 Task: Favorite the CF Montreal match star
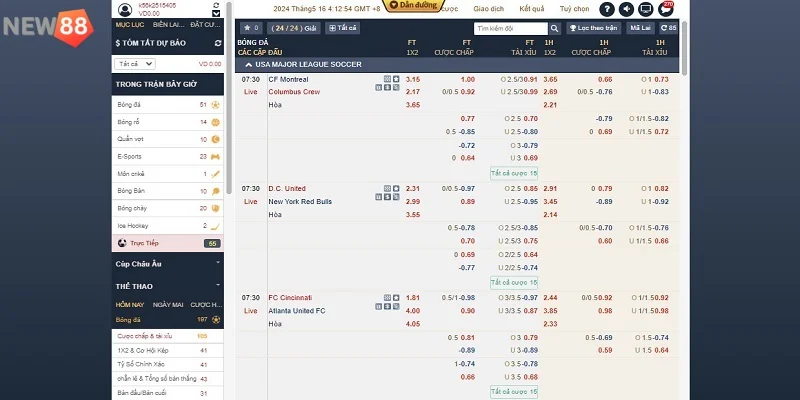[396, 78]
